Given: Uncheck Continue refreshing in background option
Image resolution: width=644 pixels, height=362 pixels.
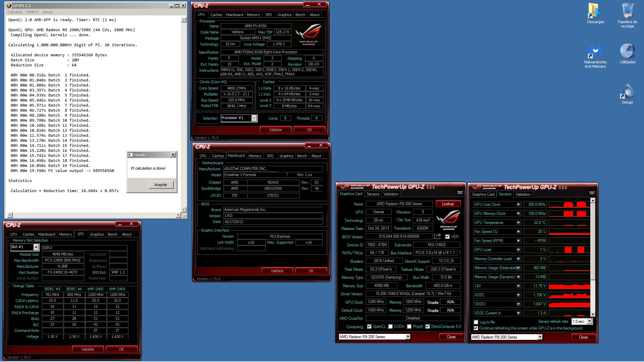Looking at the screenshot, I should point(476,328).
